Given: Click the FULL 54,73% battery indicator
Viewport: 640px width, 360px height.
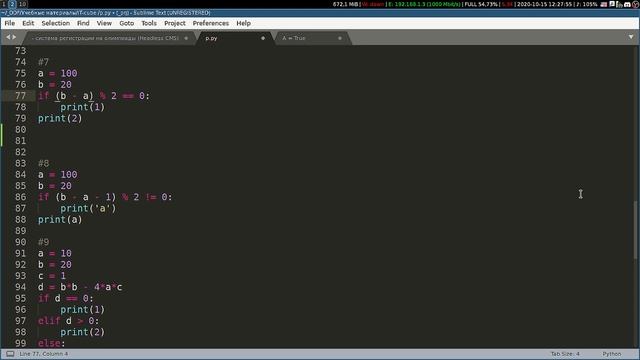Looking at the screenshot, I should coord(481,4).
